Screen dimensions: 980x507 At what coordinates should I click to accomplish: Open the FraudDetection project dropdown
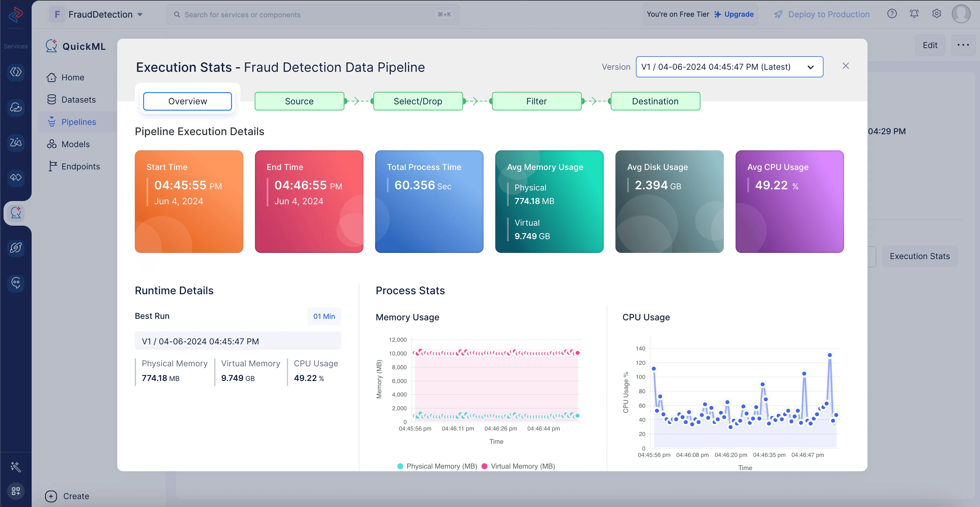101,14
